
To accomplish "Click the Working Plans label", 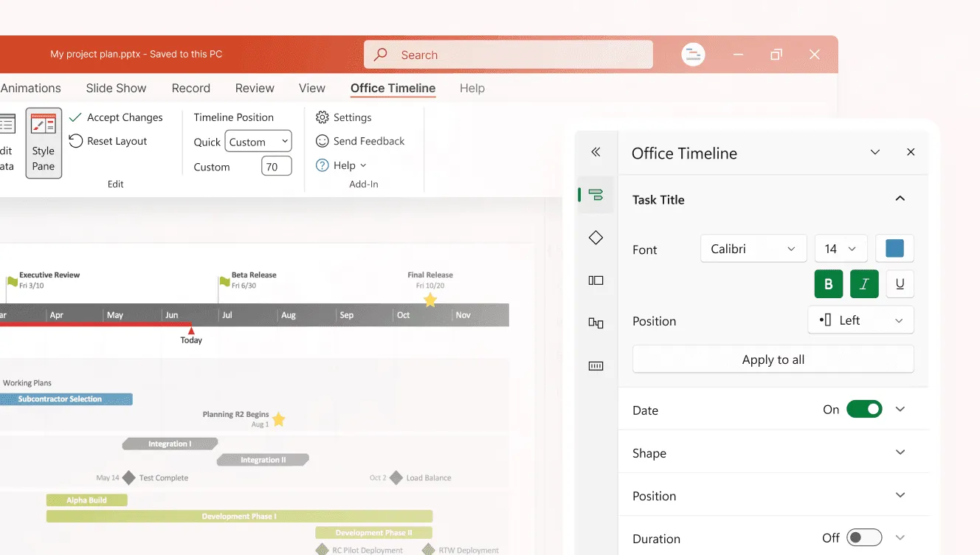I will tap(27, 383).
